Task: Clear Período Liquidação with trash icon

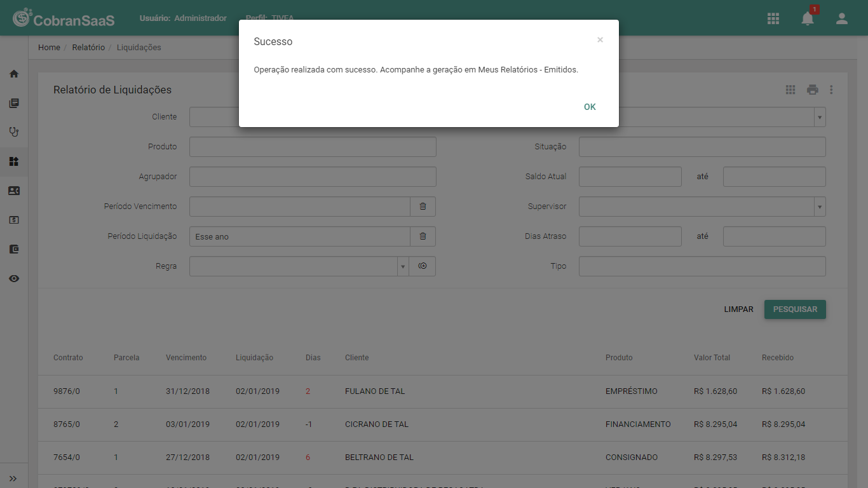Action: tap(423, 236)
